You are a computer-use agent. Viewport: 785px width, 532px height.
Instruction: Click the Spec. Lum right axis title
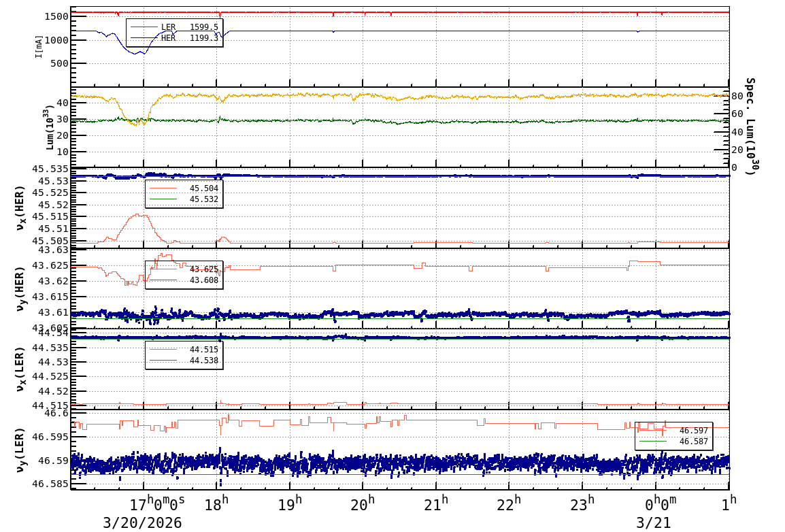(749, 126)
